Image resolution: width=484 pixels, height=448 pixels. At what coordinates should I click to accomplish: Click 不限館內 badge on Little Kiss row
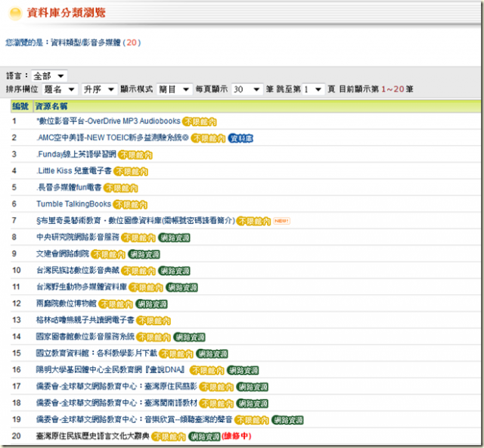(131, 172)
